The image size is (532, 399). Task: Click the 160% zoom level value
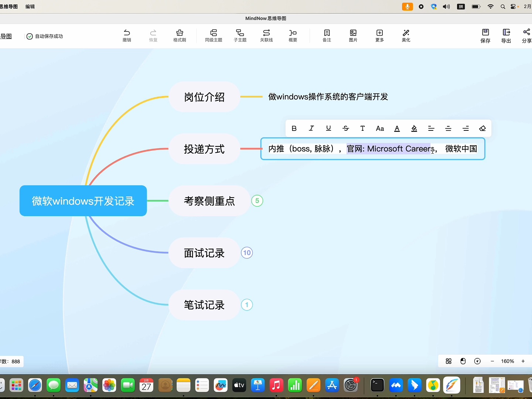[508, 361]
